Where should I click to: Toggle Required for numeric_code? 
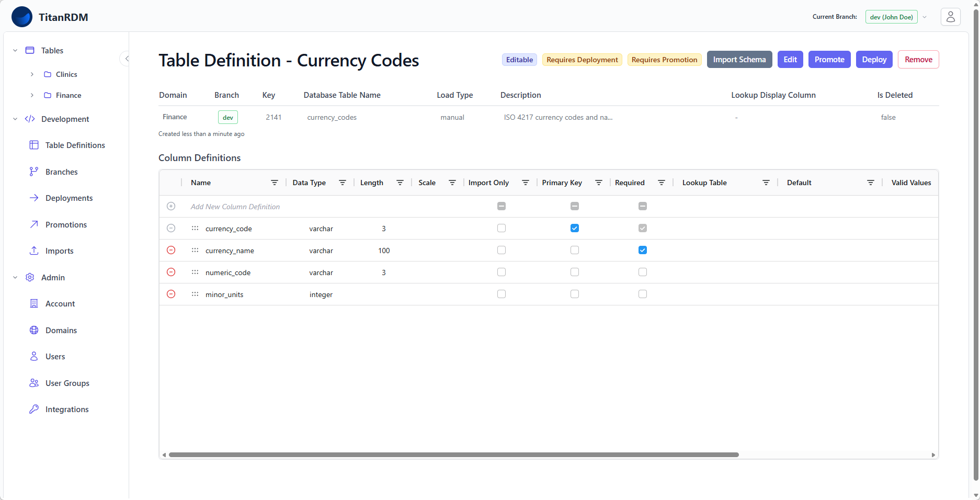643,272
